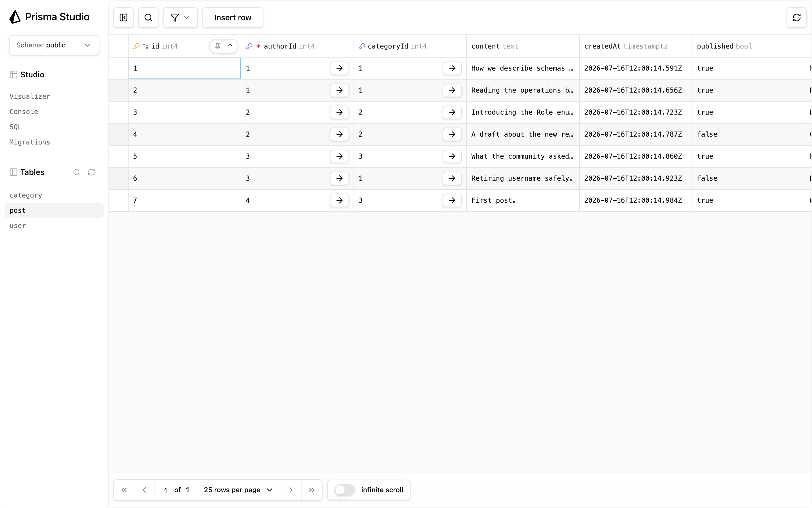This screenshot has width=812, height=508.
Task: Follow authorId relation arrow in row 2
Action: (339, 90)
